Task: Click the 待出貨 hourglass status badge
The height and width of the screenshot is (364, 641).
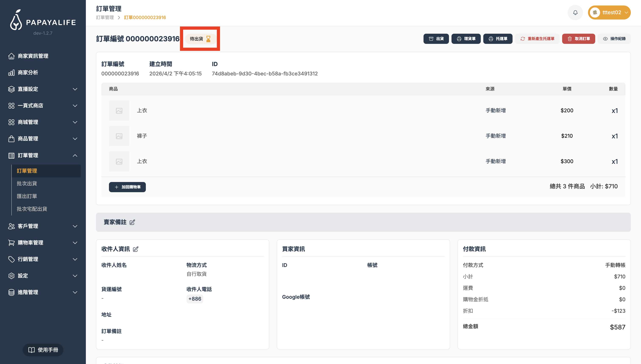Action: click(x=200, y=39)
